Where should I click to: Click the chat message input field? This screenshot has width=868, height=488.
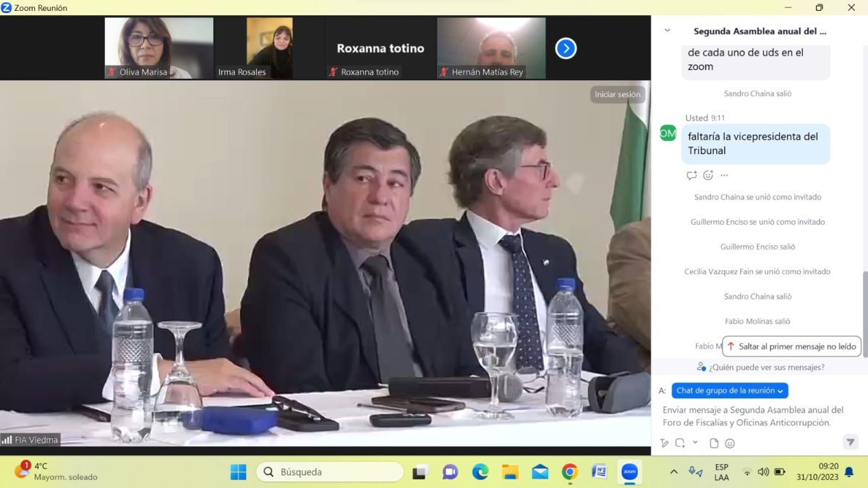(756, 416)
